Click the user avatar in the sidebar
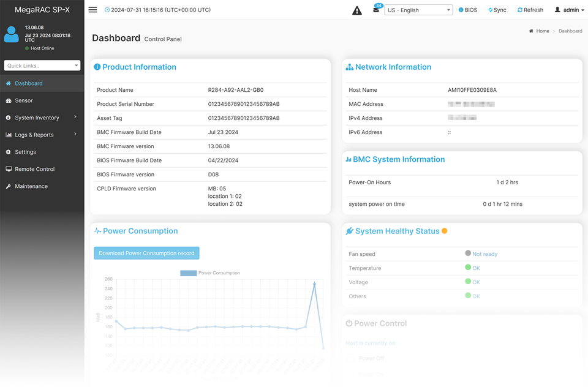Viewport: 588px width, 387px height. point(13,34)
